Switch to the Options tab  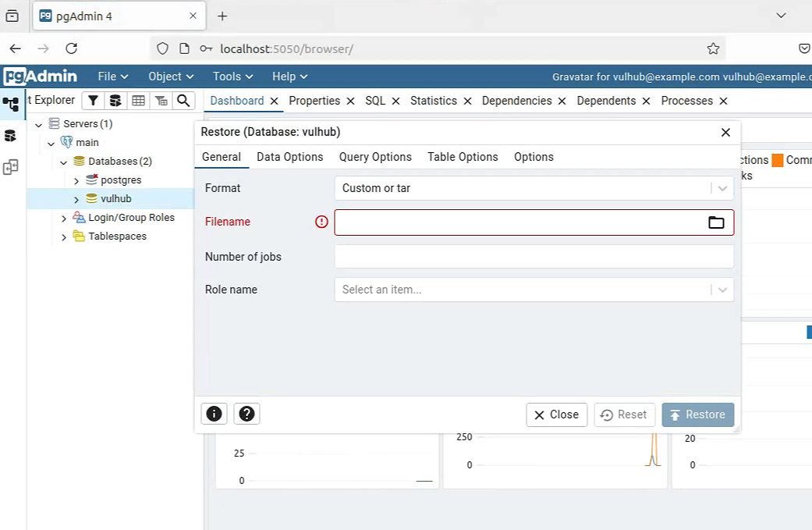click(534, 157)
